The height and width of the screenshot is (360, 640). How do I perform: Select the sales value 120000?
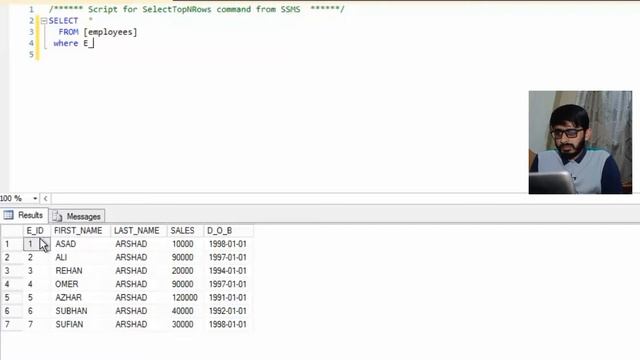pos(184,298)
